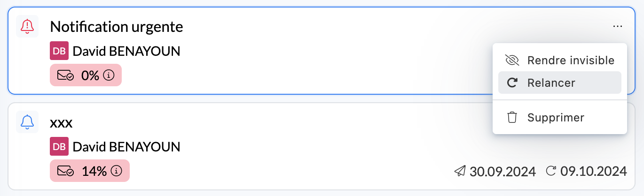The image size is (644, 196).
Task: Click the DB avatar in xxx notification
Action: 59,147
